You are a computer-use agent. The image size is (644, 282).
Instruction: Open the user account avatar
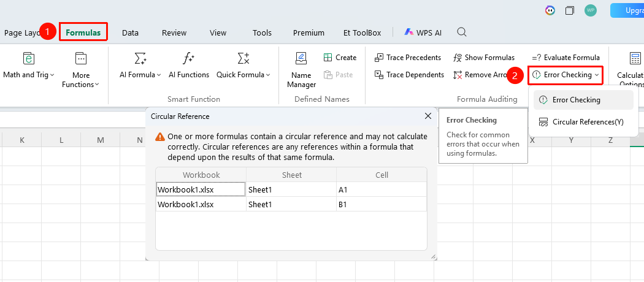pos(591,10)
